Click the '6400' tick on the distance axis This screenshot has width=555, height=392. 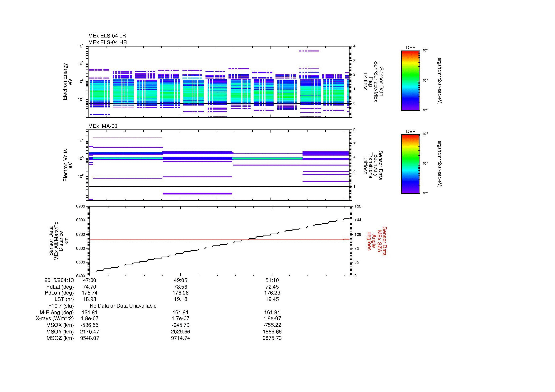(x=80, y=276)
